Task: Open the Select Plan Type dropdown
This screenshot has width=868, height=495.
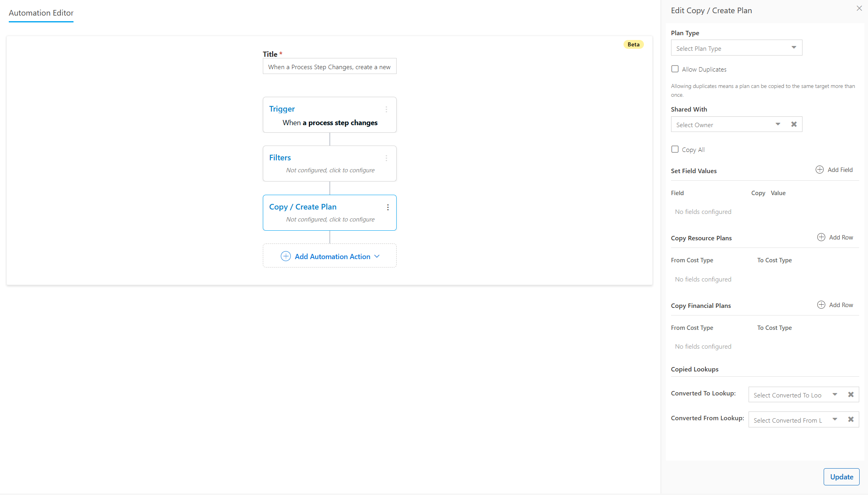Action: 737,48
